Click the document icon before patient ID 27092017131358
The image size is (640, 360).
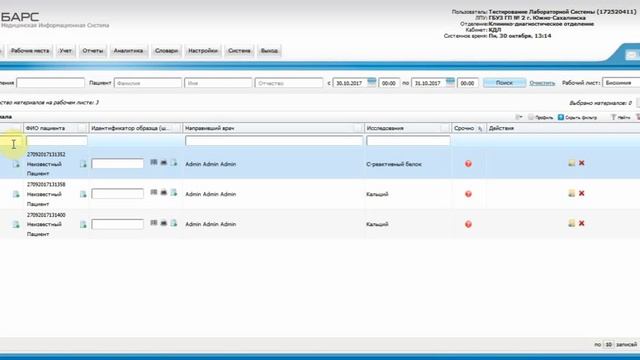[x=16, y=194]
